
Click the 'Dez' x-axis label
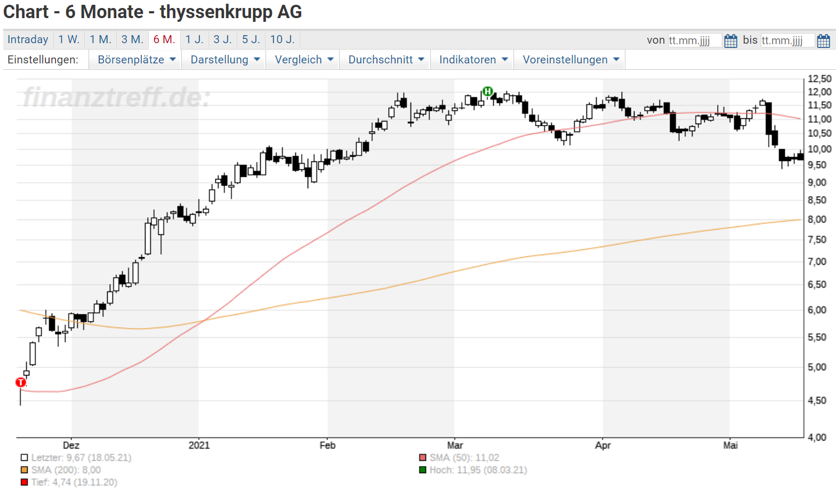point(71,445)
